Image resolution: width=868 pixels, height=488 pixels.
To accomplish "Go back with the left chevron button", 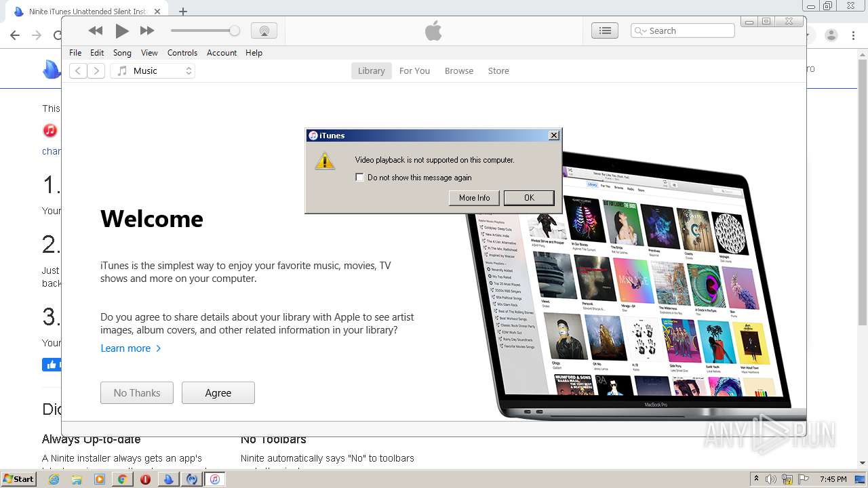I will click(78, 70).
